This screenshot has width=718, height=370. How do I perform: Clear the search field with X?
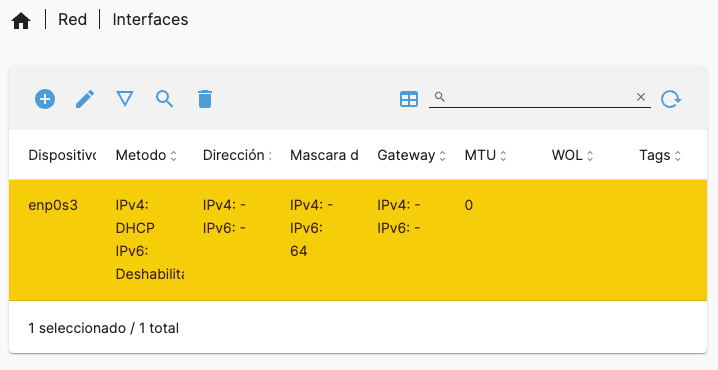pyautogui.click(x=641, y=97)
